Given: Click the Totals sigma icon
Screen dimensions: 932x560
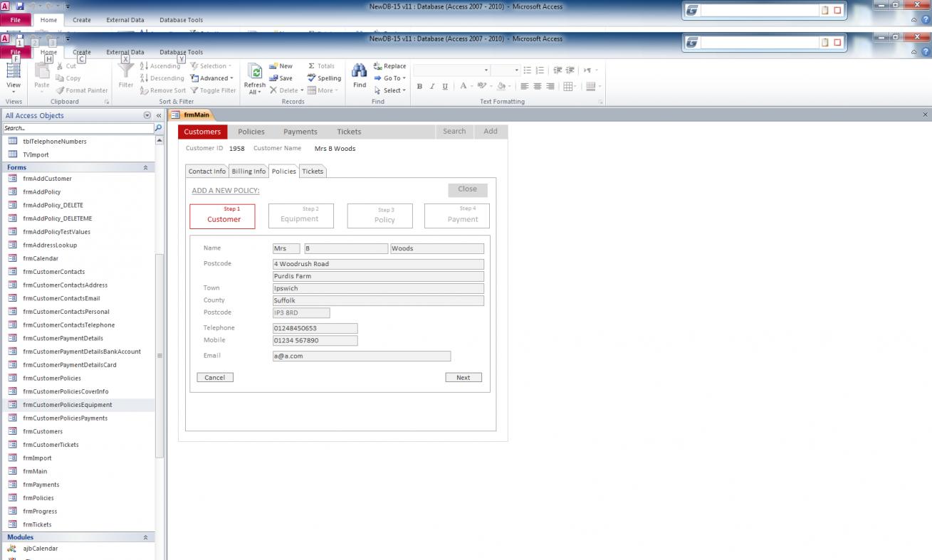Looking at the screenshot, I should coord(312,66).
